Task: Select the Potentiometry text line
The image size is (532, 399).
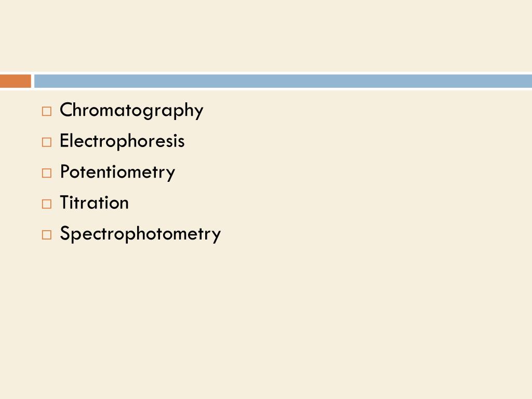Action: coord(117,172)
